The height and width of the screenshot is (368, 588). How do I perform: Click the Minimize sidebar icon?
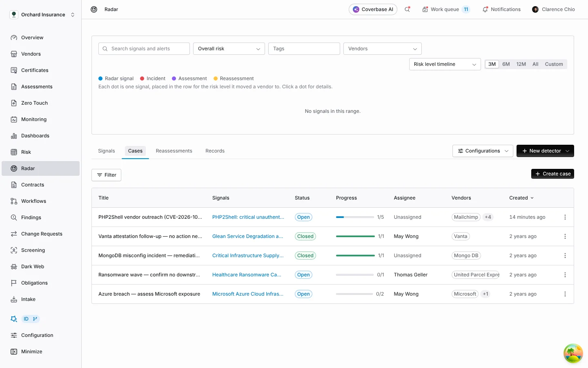click(x=14, y=352)
